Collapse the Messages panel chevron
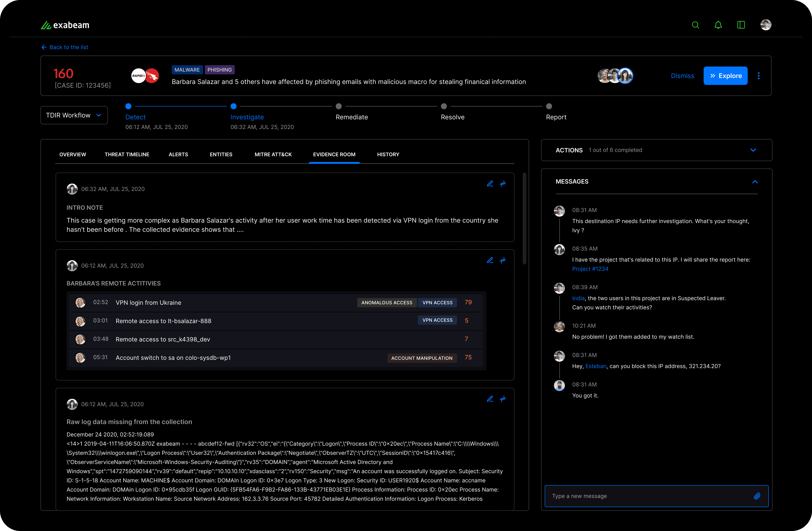The height and width of the screenshot is (531, 812). (x=755, y=182)
